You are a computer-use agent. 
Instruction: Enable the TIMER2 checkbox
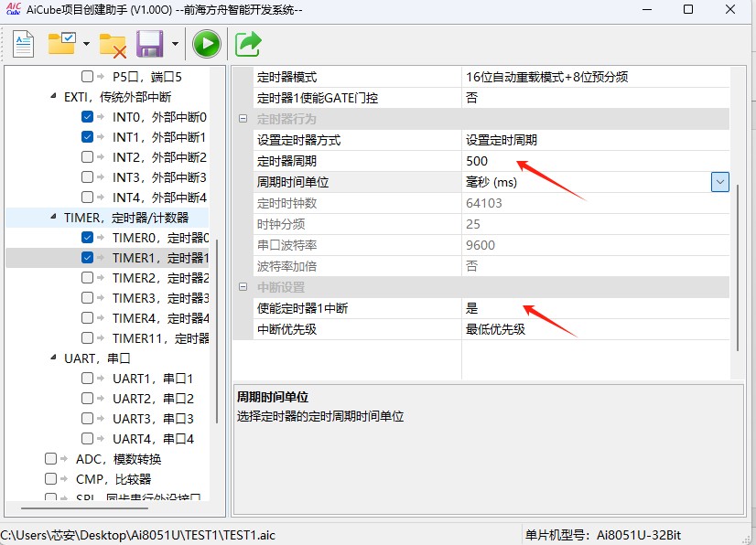click(87, 278)
